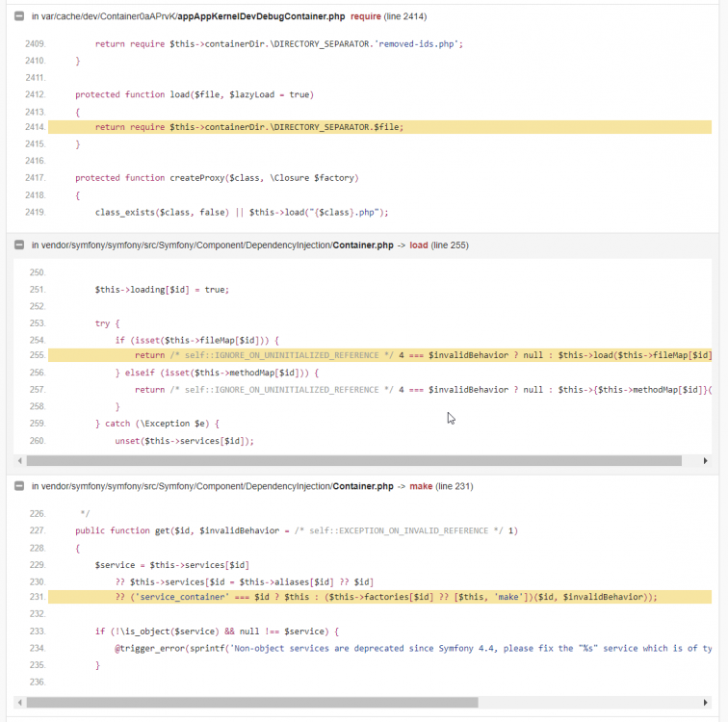728x722 pixels.
Task: Click line 2417 createProxy function declaration
Action: (217, 178)
